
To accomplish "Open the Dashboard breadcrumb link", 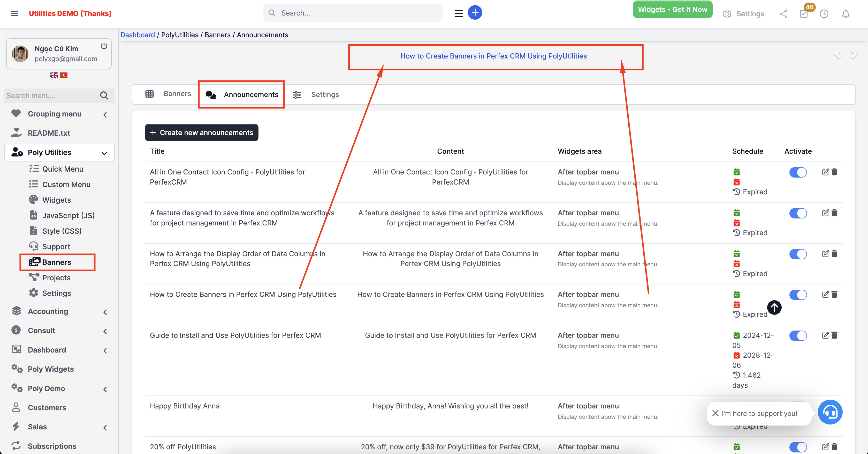I will 138,35.
